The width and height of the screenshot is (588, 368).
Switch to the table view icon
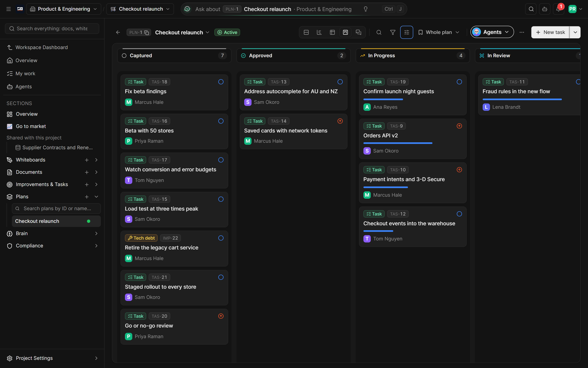(x=332, y=32)
